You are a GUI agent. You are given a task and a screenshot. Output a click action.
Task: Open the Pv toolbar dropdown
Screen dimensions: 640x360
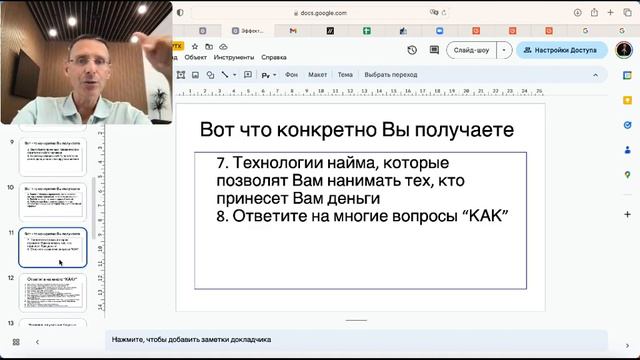click(x=269, y=75)
